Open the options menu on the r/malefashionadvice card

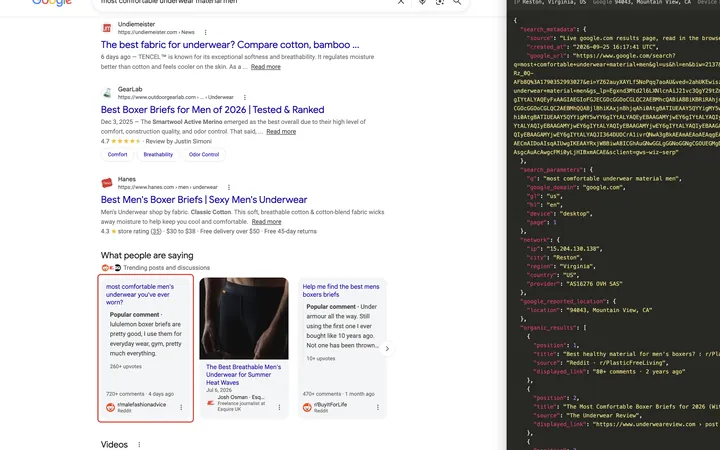pyautogui.click(x=181, y=407)
